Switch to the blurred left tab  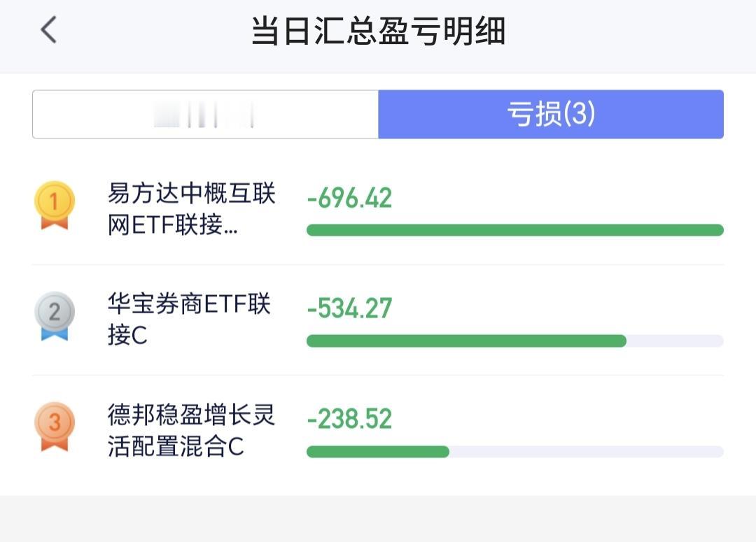[x=205, y=114]
